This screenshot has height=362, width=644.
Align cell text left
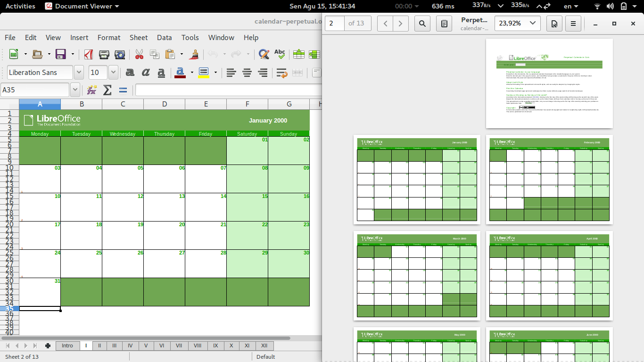[x=231, y=72]
